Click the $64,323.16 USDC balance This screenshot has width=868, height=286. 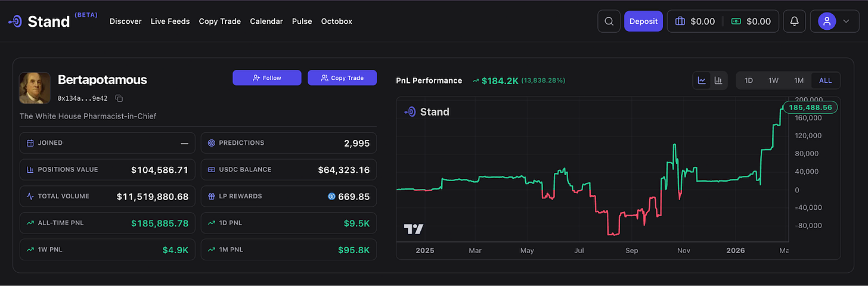pyautogui.click(x=344, y=170)
